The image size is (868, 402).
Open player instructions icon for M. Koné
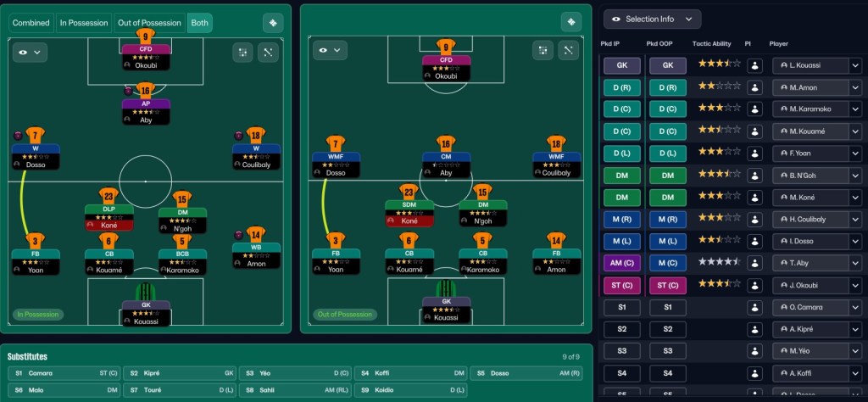[x=754, y=197]
